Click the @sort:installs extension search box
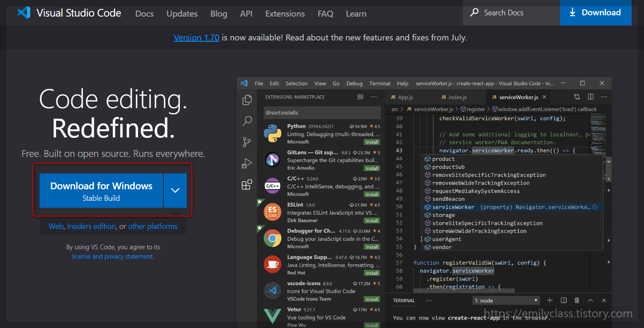This screenshot has width=644, height=328. tap(322, 113)
